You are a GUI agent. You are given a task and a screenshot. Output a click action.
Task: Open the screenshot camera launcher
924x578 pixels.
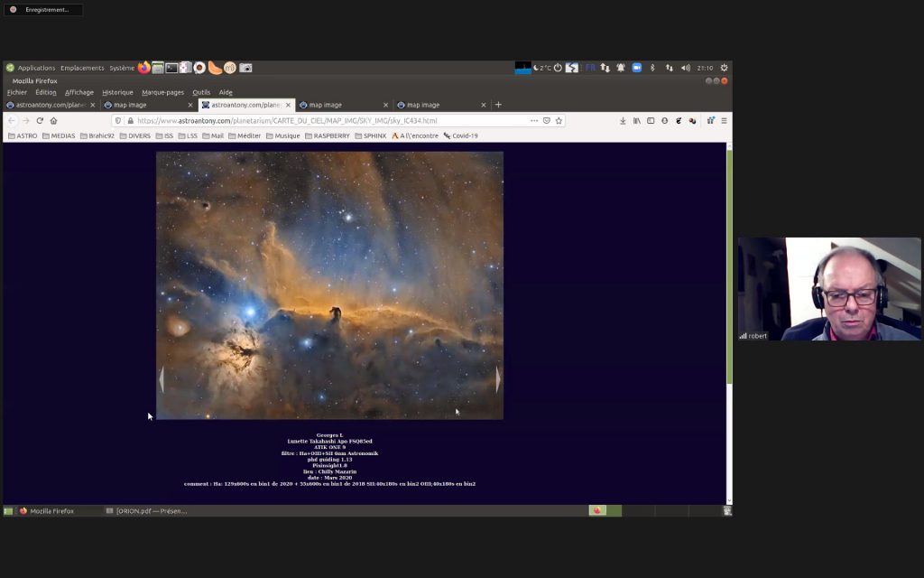pos(245,68)
